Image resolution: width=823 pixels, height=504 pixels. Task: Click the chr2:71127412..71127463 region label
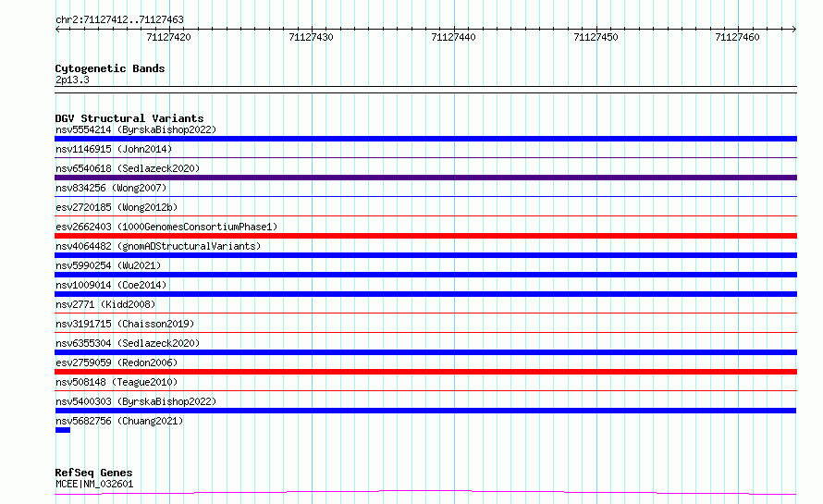119,20
